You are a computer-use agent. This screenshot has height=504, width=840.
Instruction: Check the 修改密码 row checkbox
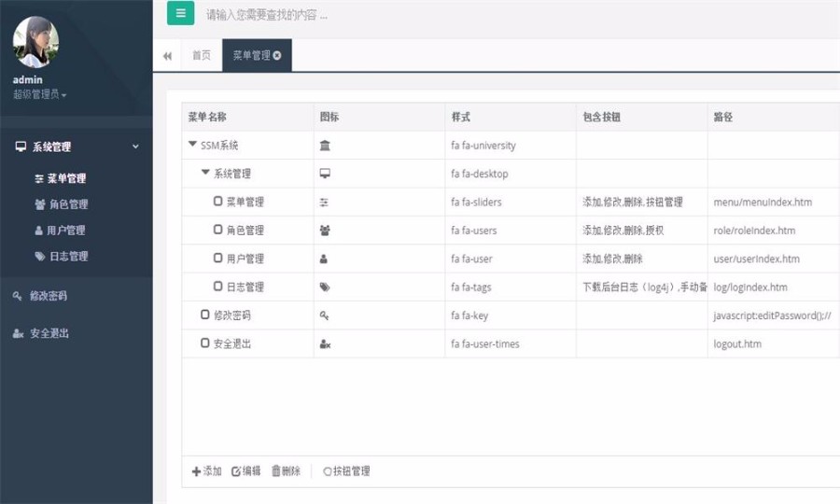click(x=205, y=315)
